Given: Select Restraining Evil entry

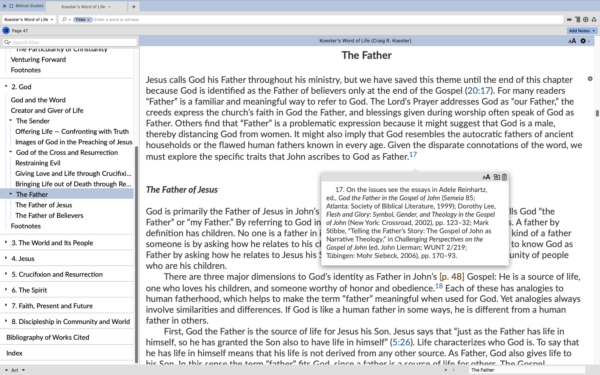Looking at the screenshot, I should [38, 163].
